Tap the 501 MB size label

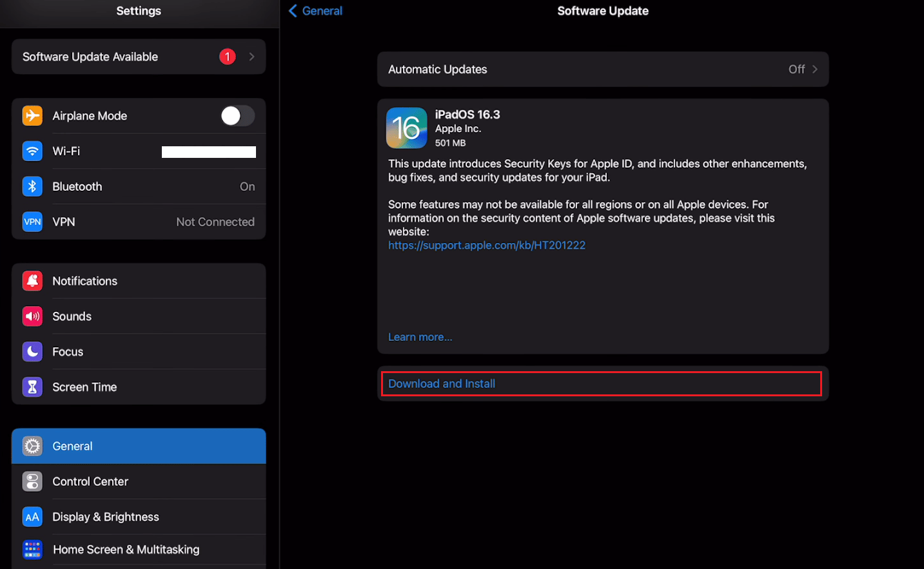[450, 143]
